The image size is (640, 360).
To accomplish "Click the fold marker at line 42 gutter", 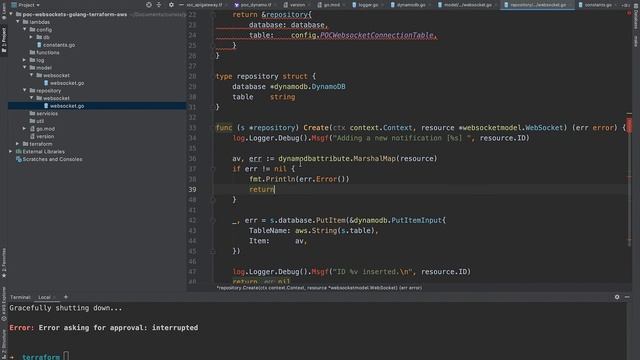I will pyautogui.click(x=213, y=220).
